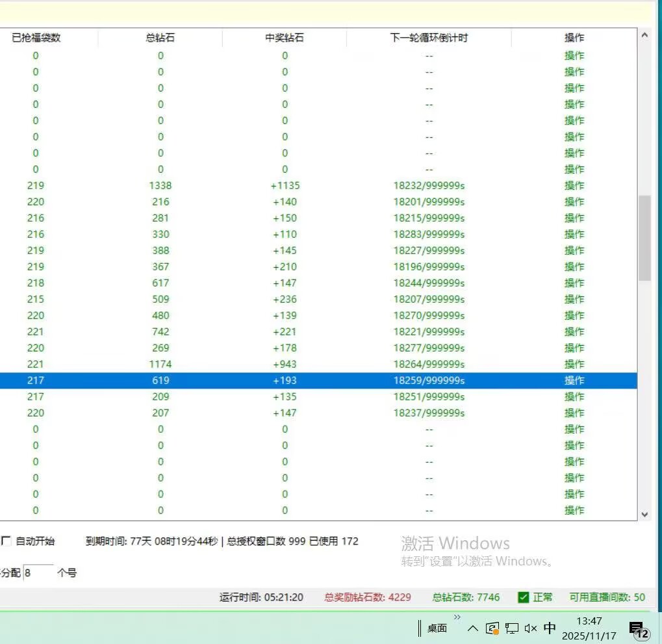Click the 分配 number input field

point(38,573)
